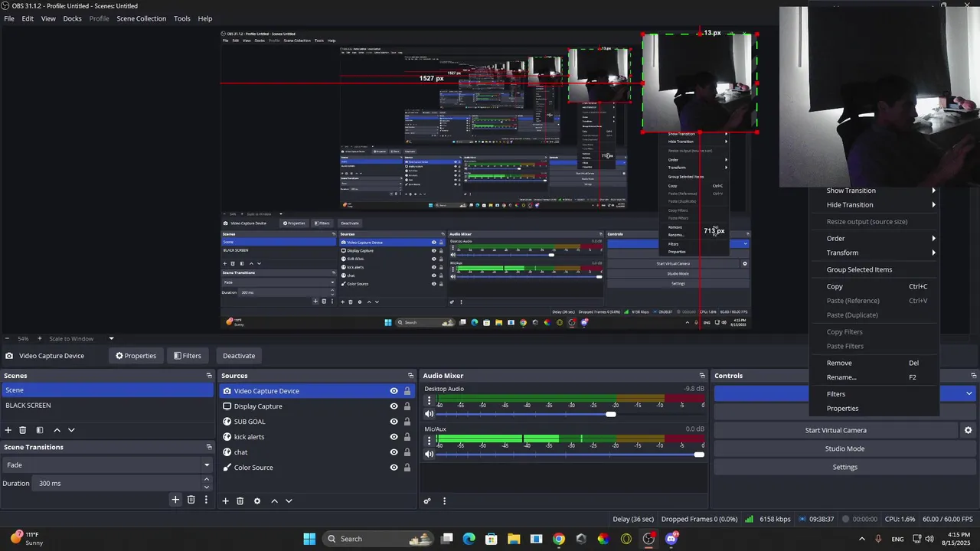Open Desktop Audio three-dot options
The width and height of the screenshot is (980, 551).
[429, 401]
